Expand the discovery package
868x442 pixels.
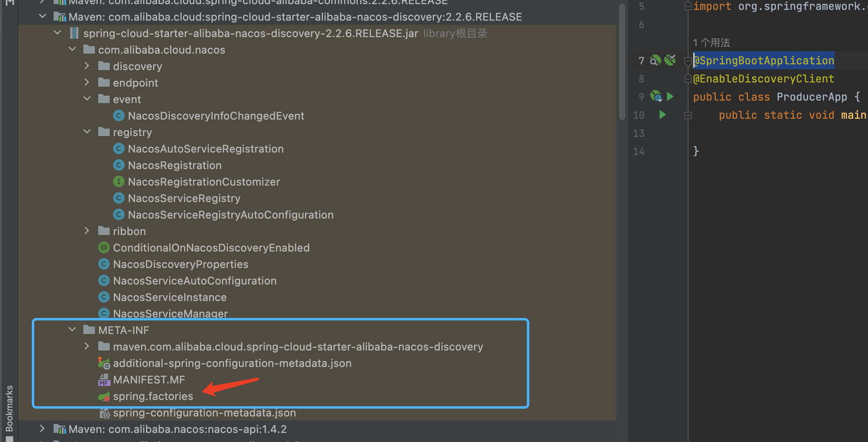coord(87,66)
